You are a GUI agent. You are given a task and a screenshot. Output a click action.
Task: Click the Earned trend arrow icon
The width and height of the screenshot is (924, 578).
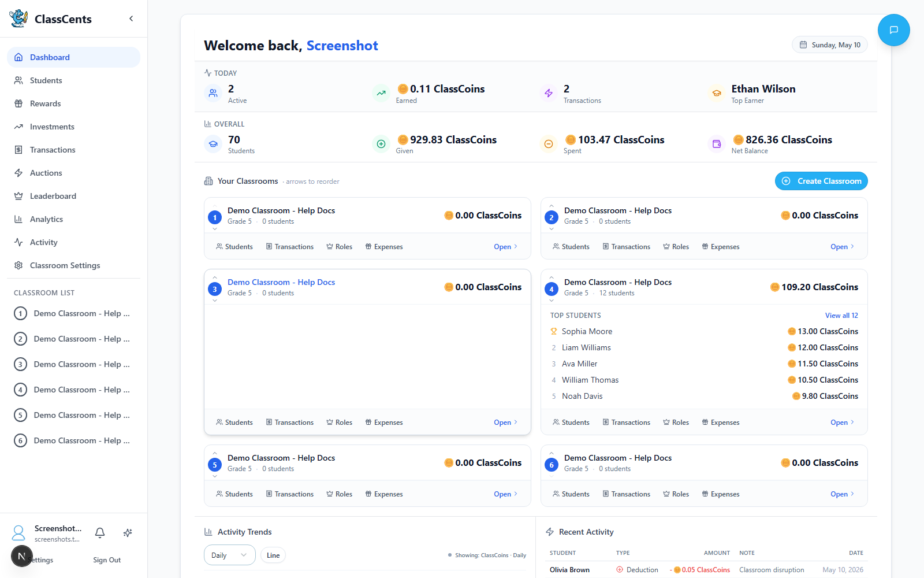381,93
